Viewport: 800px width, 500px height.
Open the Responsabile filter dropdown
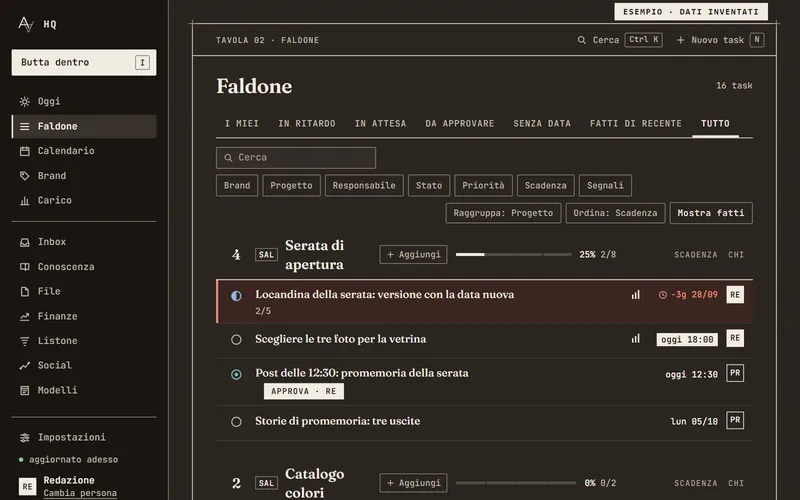[364, 186]
